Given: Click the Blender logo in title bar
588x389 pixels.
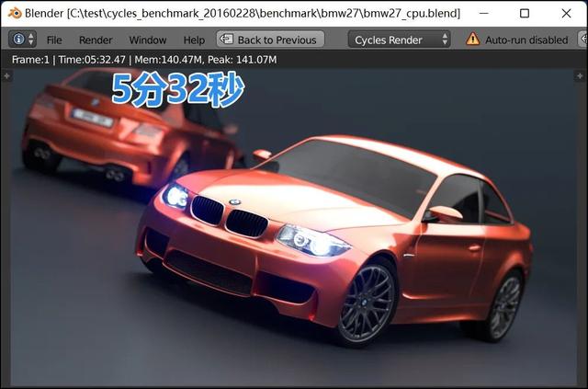Looking at the screenshot, I should pos(15,13).
